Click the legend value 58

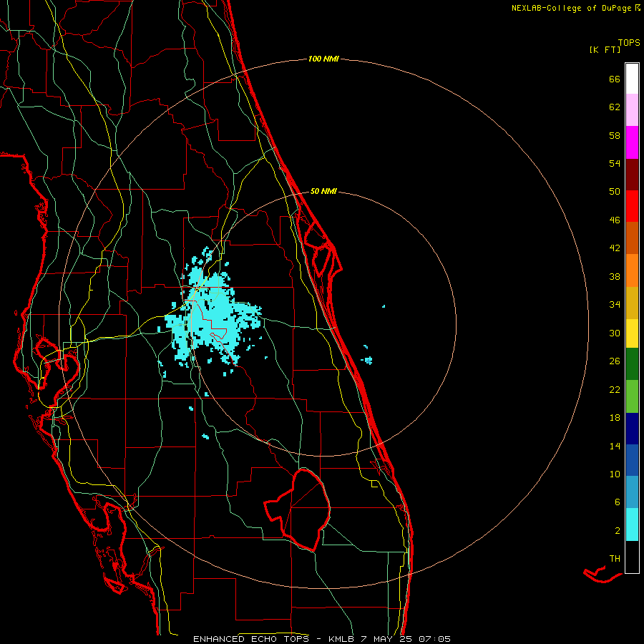615,135
